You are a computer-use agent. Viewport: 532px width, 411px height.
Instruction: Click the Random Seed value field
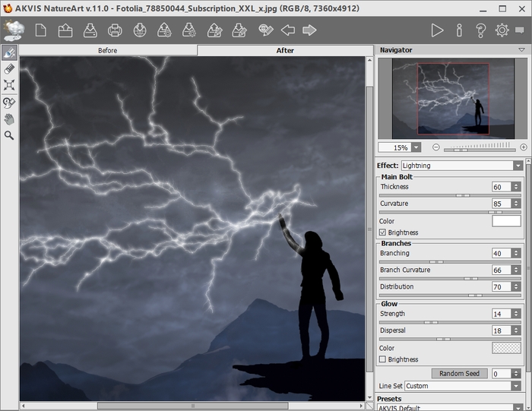click(502, 374)
